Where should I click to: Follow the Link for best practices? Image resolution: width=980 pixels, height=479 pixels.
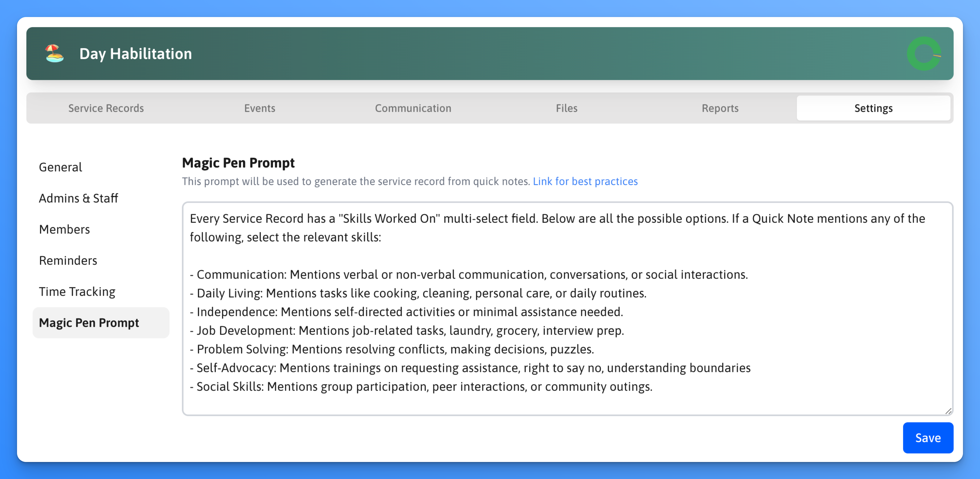pos(585,182)
